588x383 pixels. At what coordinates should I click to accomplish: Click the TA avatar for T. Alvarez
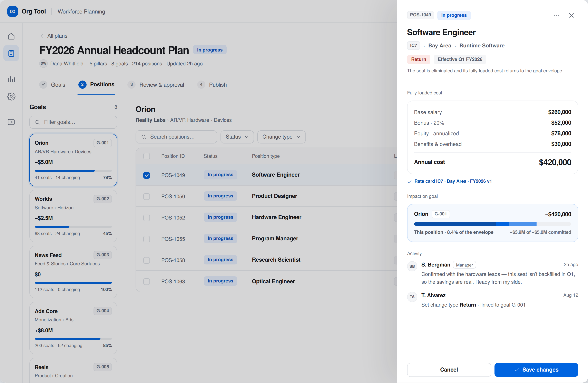tap(412, 297)
